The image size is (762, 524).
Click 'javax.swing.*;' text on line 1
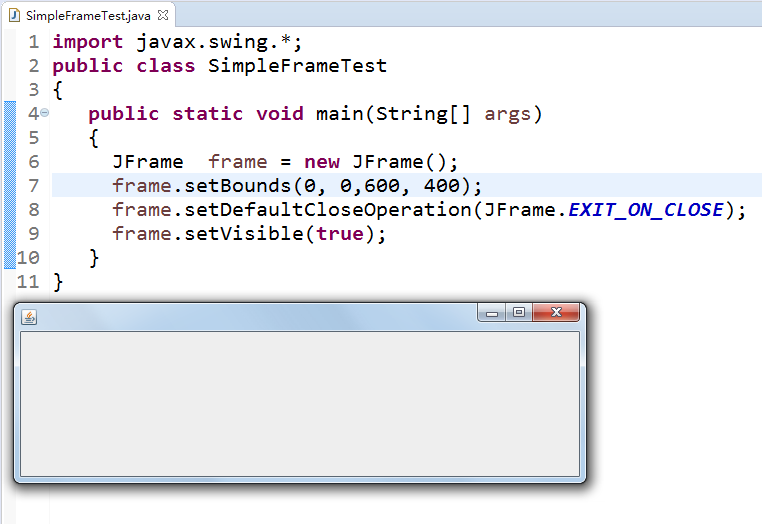[x=219, y=42]
